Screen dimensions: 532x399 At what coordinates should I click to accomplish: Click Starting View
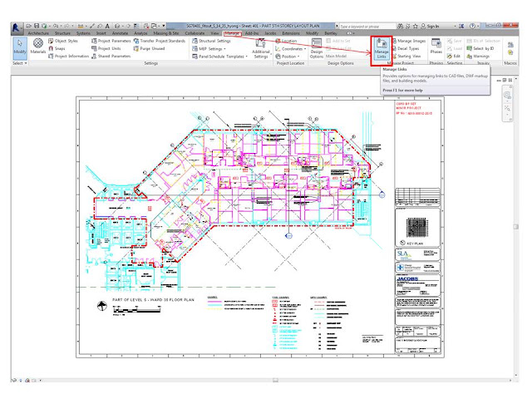coord(406,56)
